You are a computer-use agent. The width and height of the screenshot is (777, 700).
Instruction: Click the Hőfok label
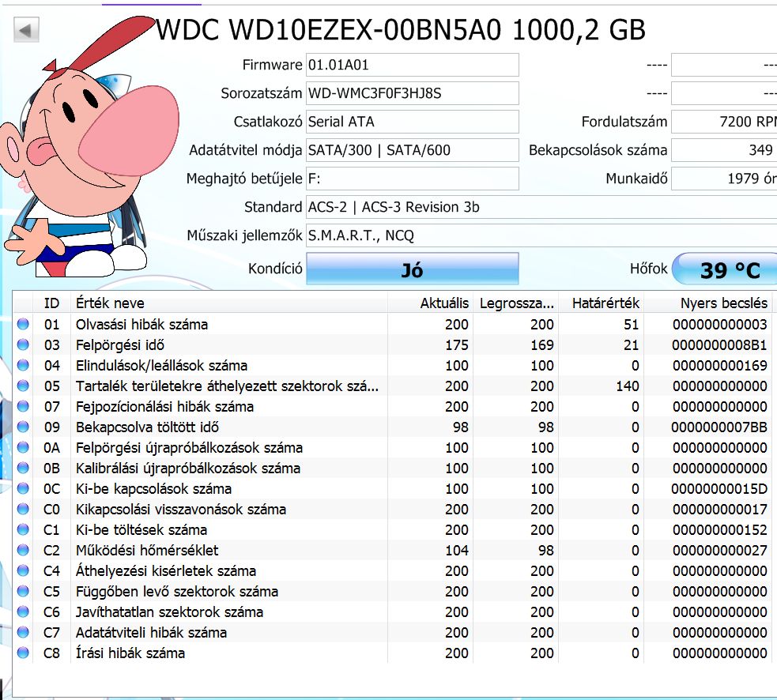point(649,269)
